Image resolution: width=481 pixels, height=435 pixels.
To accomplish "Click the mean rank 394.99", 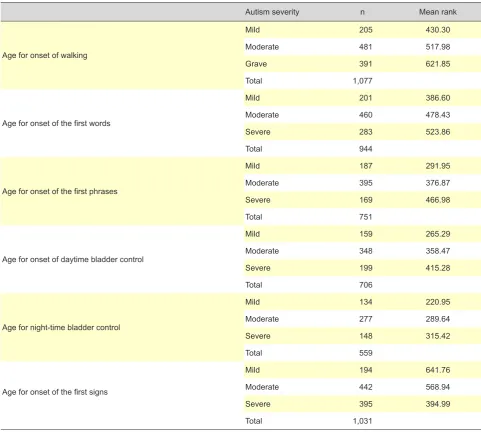I will click(438, 404).
